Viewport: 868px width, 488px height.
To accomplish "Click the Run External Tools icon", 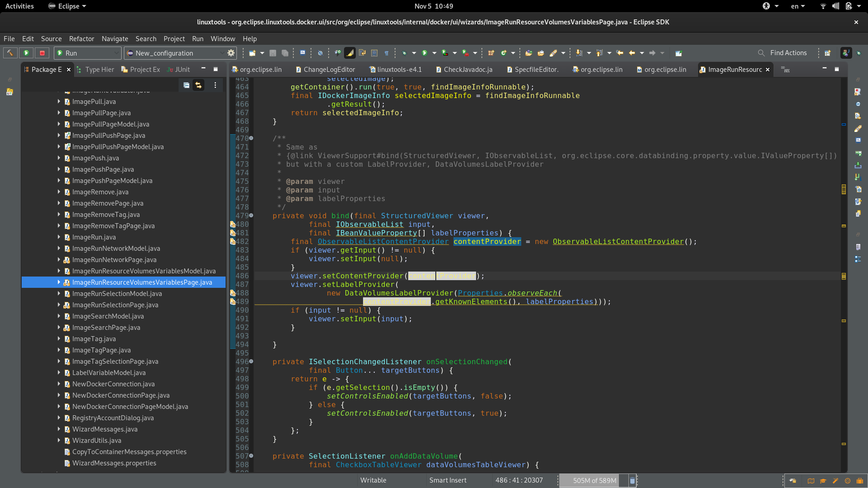I will [x=465, y=53].
